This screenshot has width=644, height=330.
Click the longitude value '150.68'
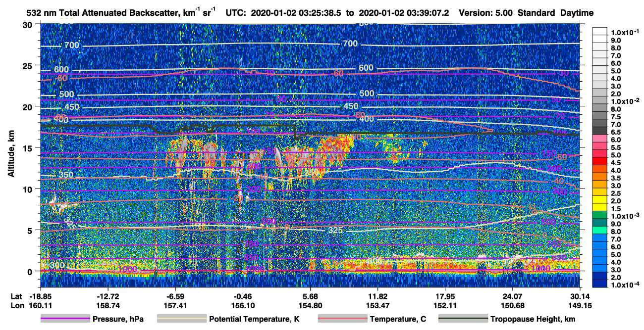point(513,306)
